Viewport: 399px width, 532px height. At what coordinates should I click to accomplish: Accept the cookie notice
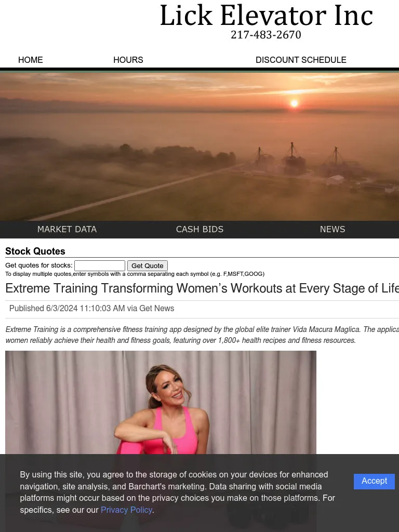point(374,481)
